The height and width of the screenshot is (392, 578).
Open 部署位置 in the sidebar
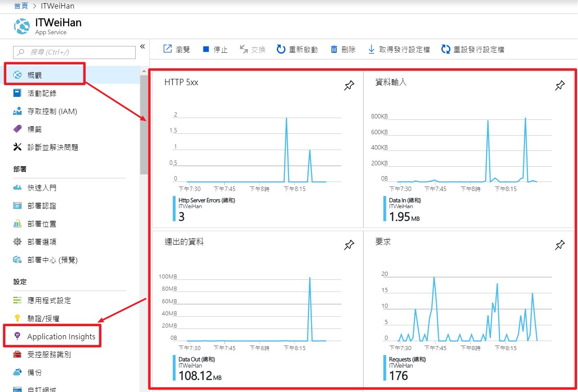(70, 224)
